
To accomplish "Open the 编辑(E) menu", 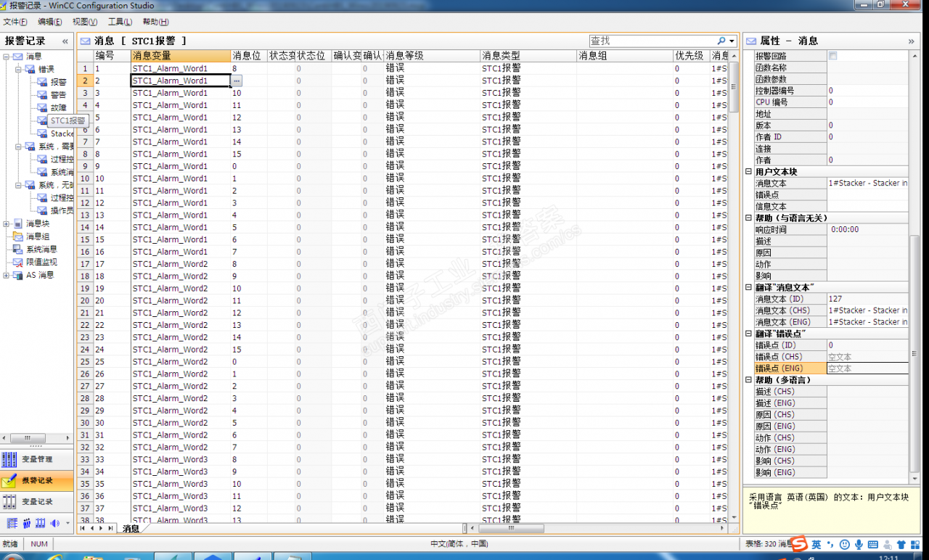I will click(50, 22).
